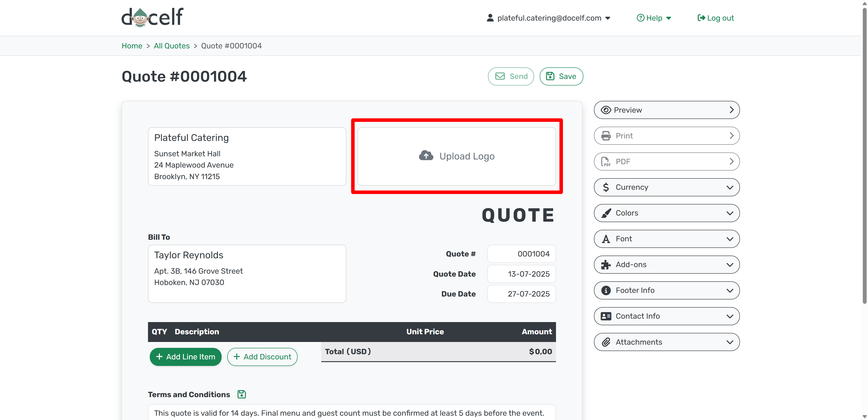Click the QTY column header
The image size is (868, 420).
[159, 332]
